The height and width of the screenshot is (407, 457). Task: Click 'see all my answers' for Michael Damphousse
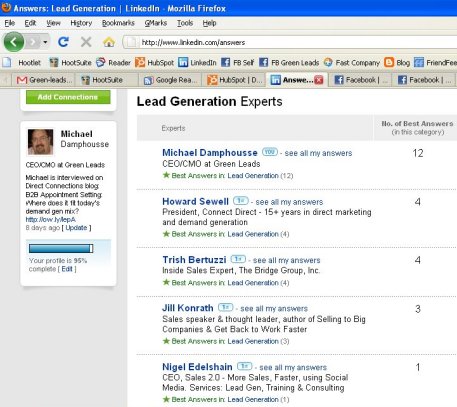pos(318,153)
